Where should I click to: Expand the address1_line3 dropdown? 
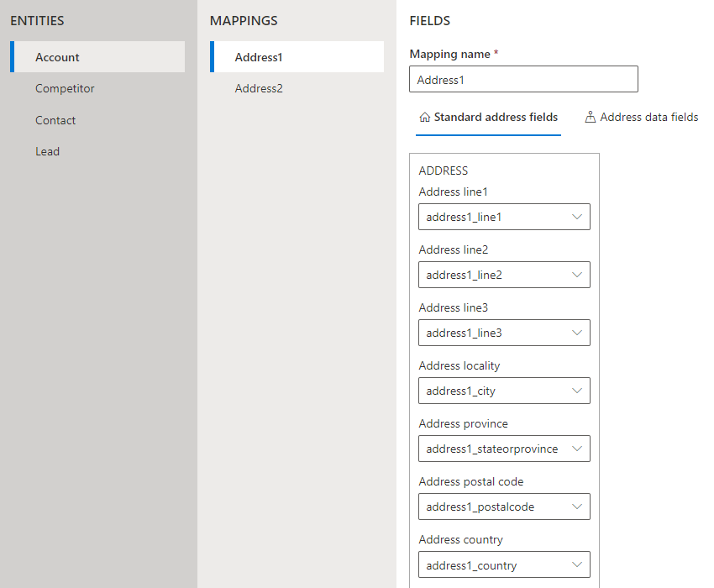pyautogui.click(x=577, y=332)
